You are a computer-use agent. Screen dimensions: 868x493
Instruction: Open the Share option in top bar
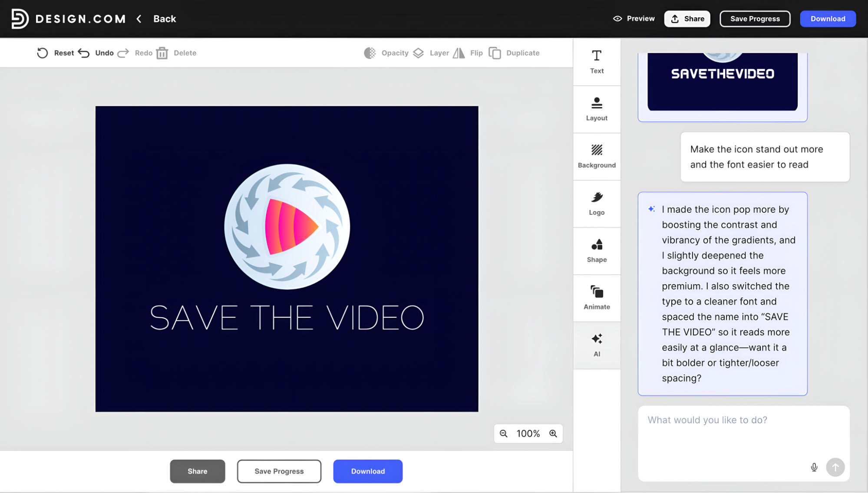coord(687,19)
